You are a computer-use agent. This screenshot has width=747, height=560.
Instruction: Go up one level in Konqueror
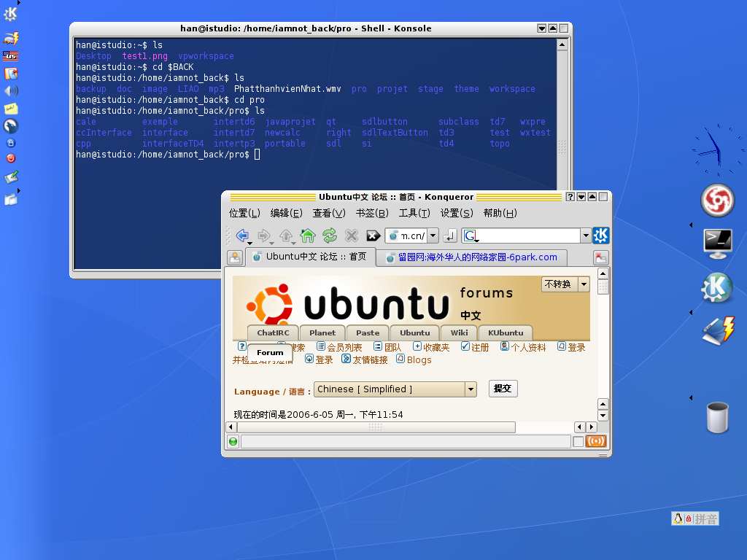(286, 236)
